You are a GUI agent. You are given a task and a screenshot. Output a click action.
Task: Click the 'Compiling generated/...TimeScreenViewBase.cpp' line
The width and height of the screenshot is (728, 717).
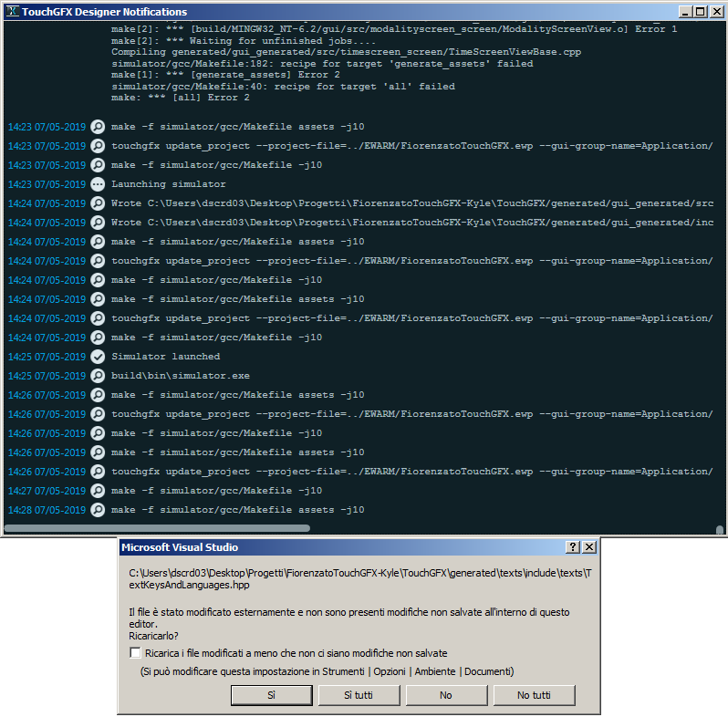[347, 52]
